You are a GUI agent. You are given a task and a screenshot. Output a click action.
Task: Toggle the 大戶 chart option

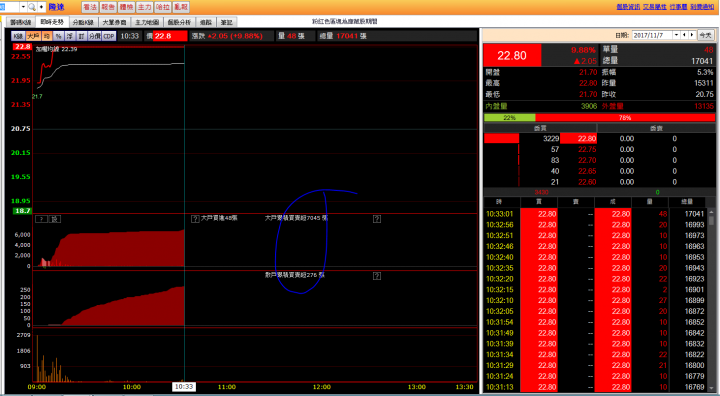pos(33,36)
